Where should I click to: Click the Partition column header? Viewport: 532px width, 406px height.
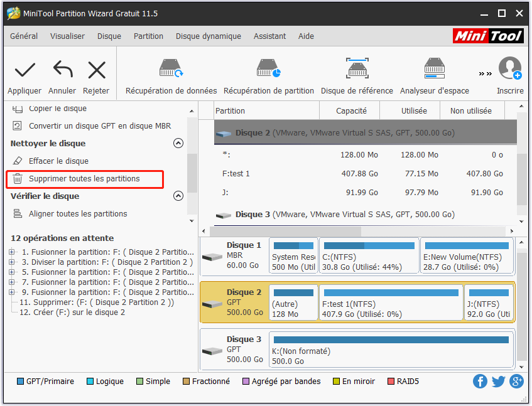pos(267,110)
